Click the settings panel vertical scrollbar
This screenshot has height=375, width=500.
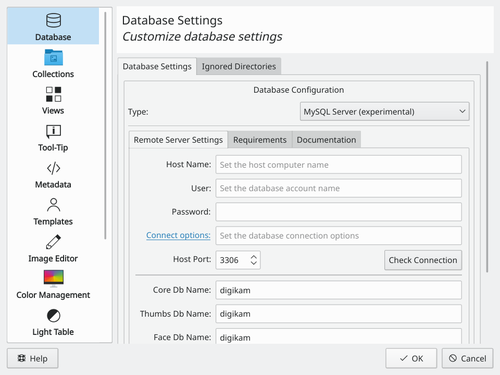[487, 167]
